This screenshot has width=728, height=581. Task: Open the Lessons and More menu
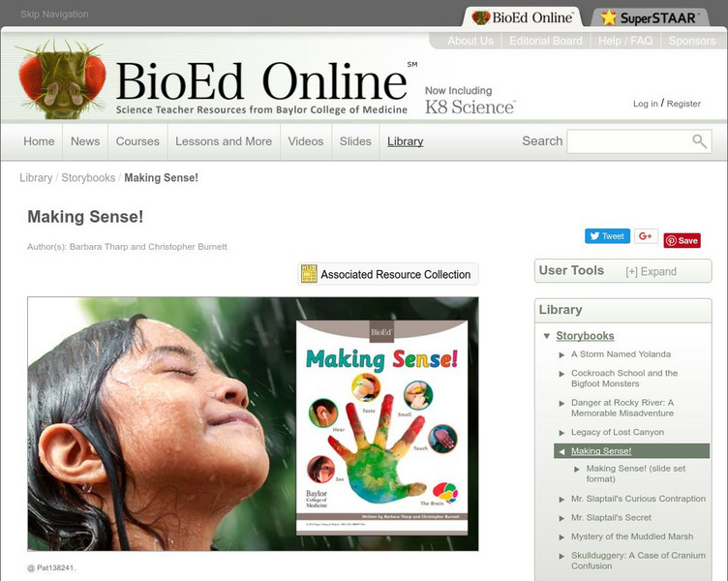click(224, 141)
